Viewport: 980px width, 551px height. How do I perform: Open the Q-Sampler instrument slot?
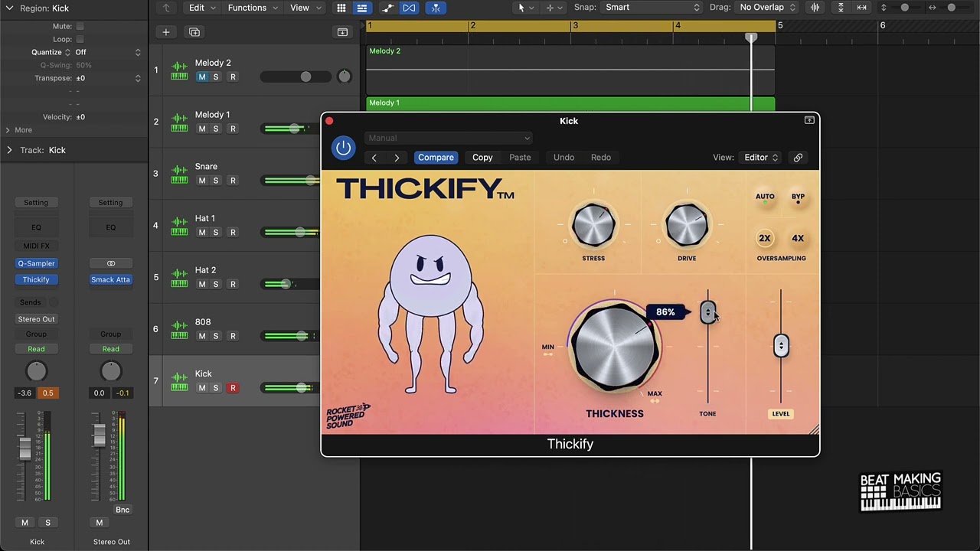[36, 263]
